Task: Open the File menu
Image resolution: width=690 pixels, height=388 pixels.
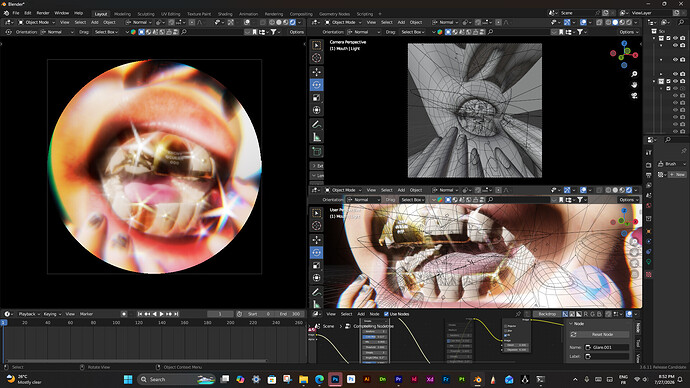Action: (16, 13)
